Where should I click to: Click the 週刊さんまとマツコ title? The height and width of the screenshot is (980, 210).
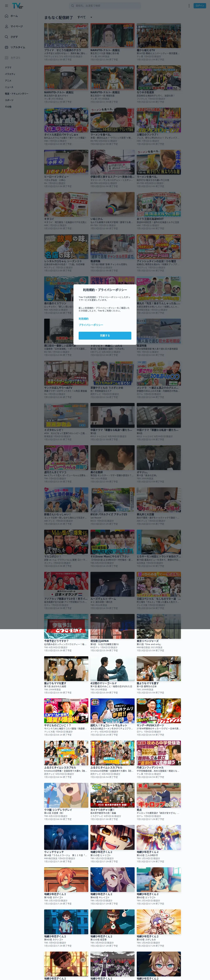[x=55, y=472]
